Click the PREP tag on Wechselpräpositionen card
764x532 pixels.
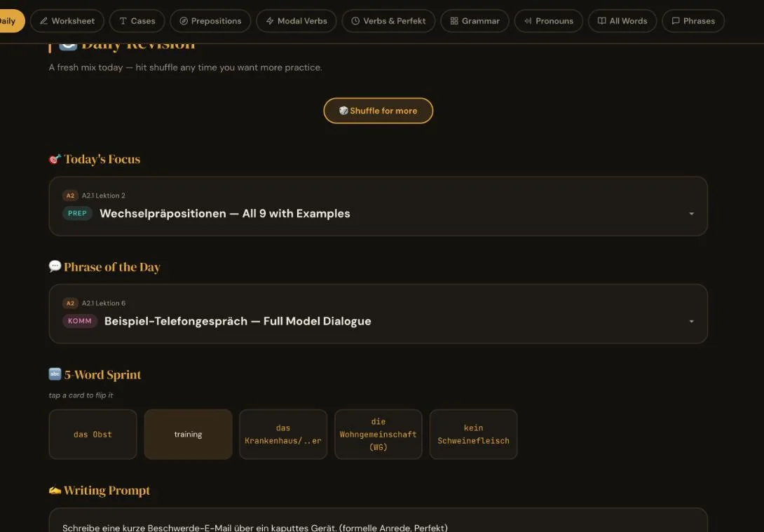tap(78, 213)
